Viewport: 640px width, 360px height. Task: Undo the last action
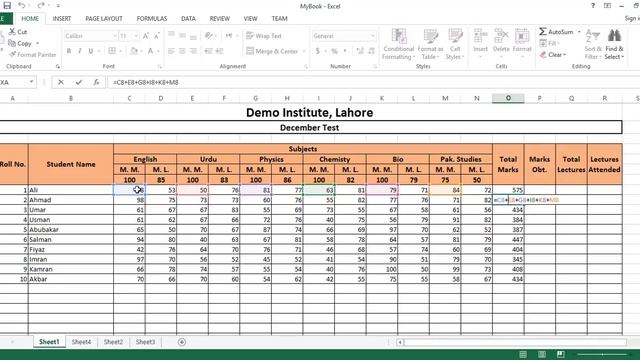pos(22,5)
